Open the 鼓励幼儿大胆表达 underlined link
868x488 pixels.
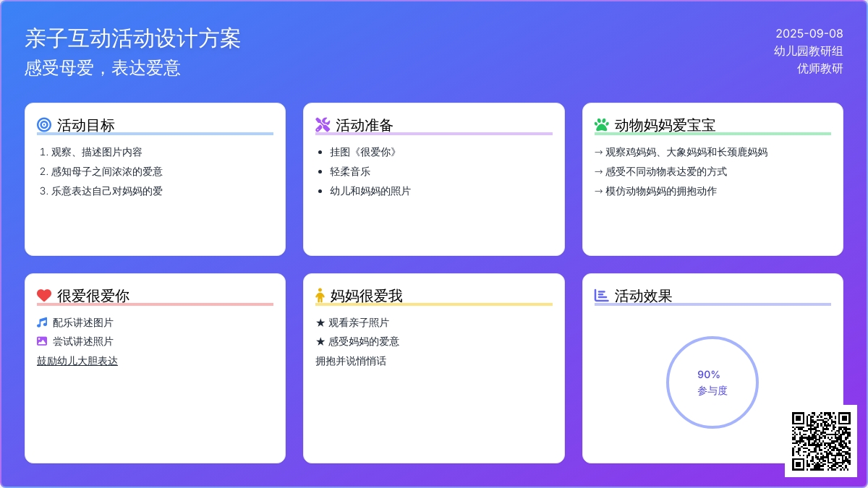point(77,361)
